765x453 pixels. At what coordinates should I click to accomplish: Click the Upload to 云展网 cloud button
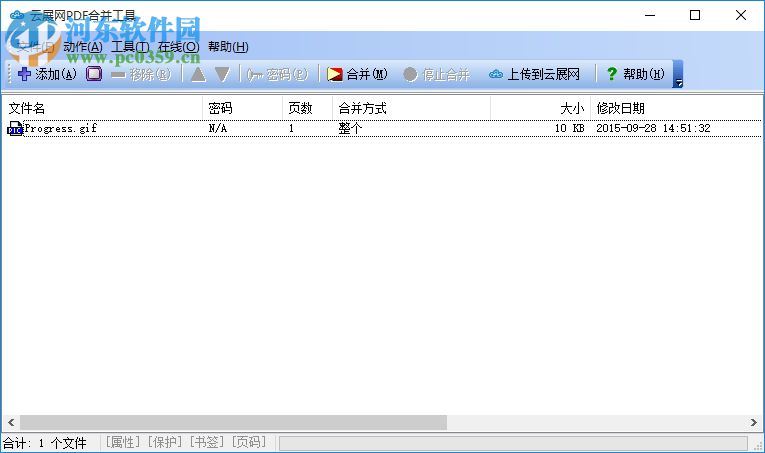click(x=534, y=74)
